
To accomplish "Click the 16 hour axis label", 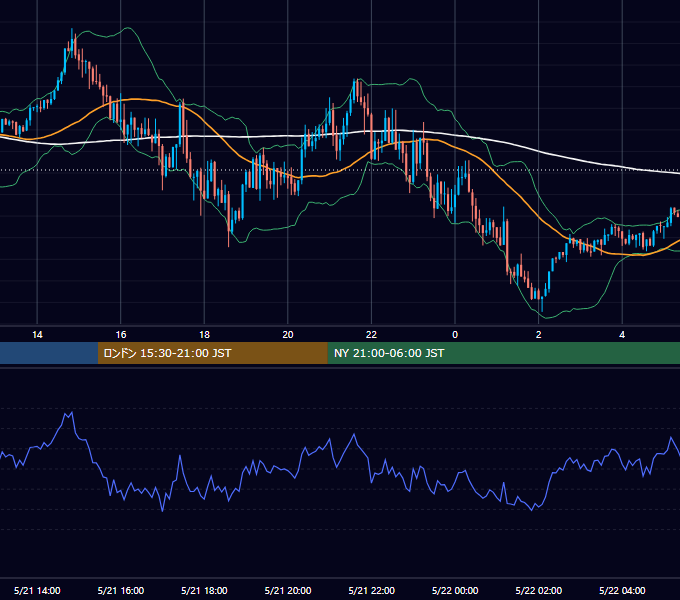I will point(121,335).
